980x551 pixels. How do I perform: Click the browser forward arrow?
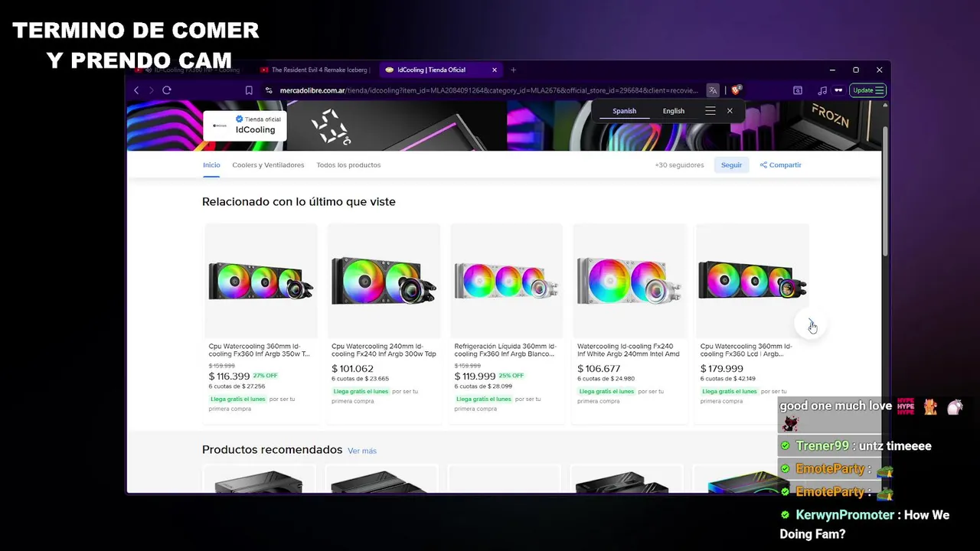click(x=152, y=90)
